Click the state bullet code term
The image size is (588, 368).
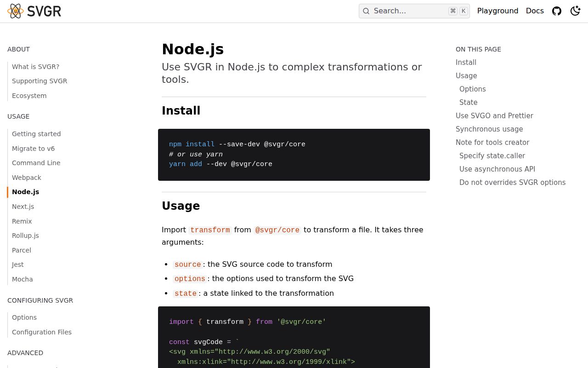(186, 293)
